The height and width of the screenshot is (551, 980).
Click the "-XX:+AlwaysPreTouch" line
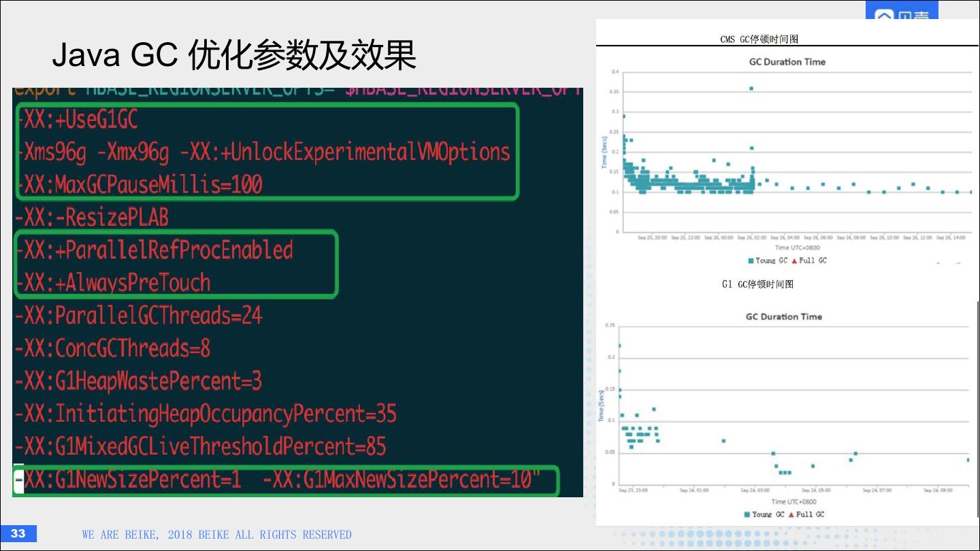[x=113, y=283]
